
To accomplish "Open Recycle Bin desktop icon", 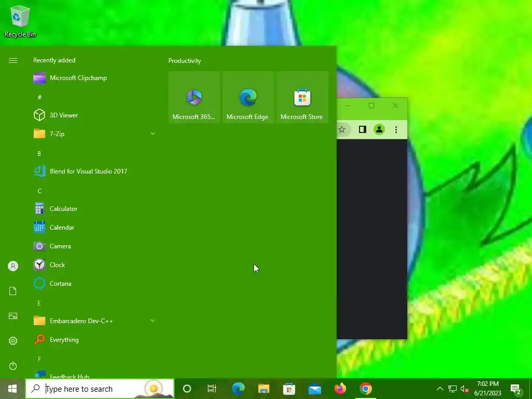I will [20, 20].
